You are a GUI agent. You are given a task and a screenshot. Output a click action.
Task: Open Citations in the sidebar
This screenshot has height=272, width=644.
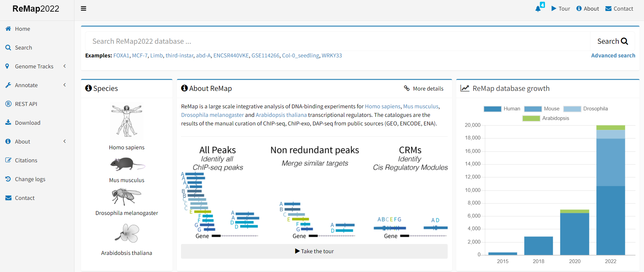[x=26, y=161]
